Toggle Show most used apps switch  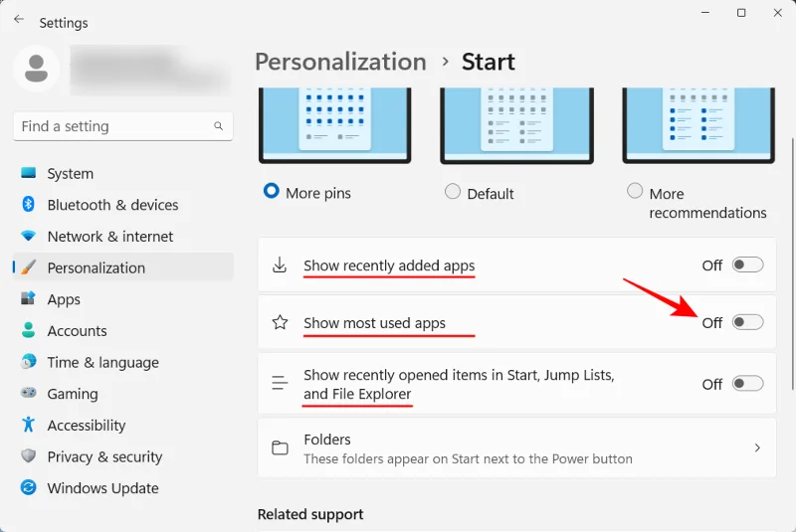click(x=747, y=322)
